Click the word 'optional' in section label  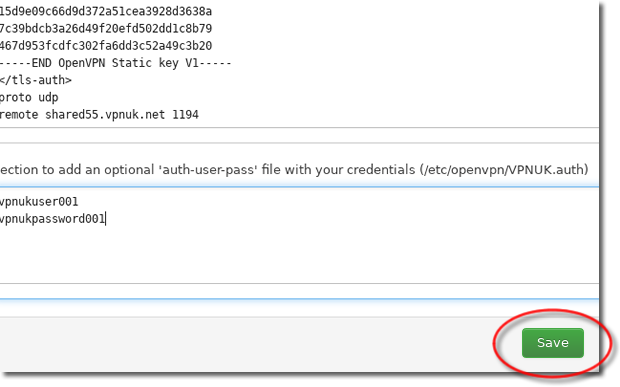tap(129, 170)
